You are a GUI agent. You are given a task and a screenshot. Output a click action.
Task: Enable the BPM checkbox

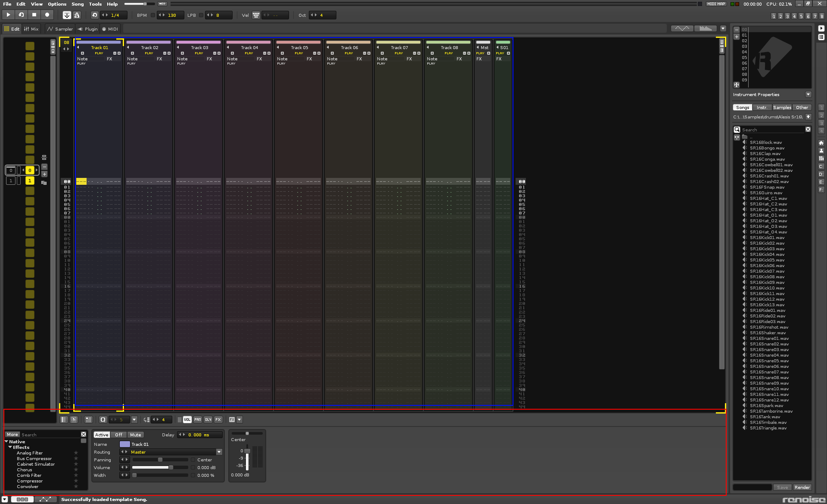tap(152, 15)
